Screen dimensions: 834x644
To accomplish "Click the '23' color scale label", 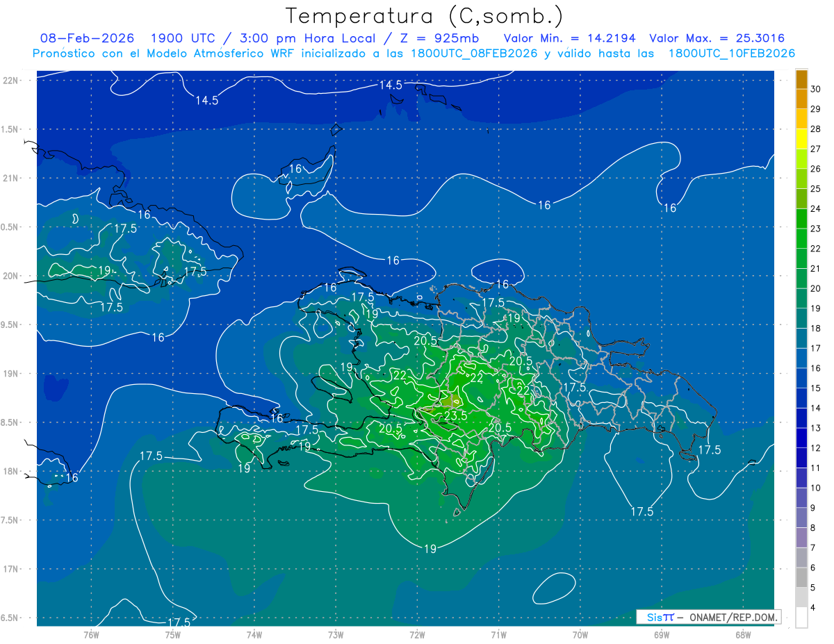I will tap(816, 229).
